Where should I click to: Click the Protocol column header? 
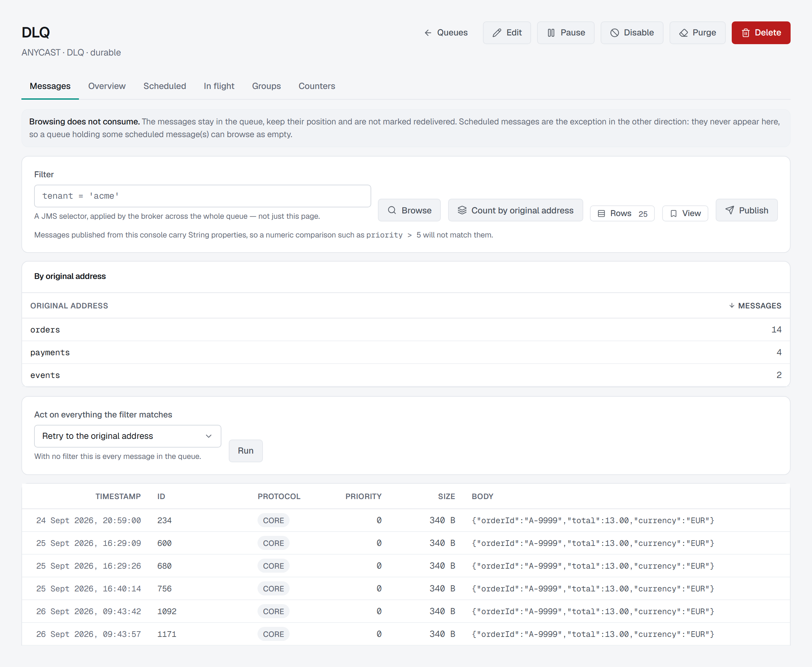click(279, 496)
